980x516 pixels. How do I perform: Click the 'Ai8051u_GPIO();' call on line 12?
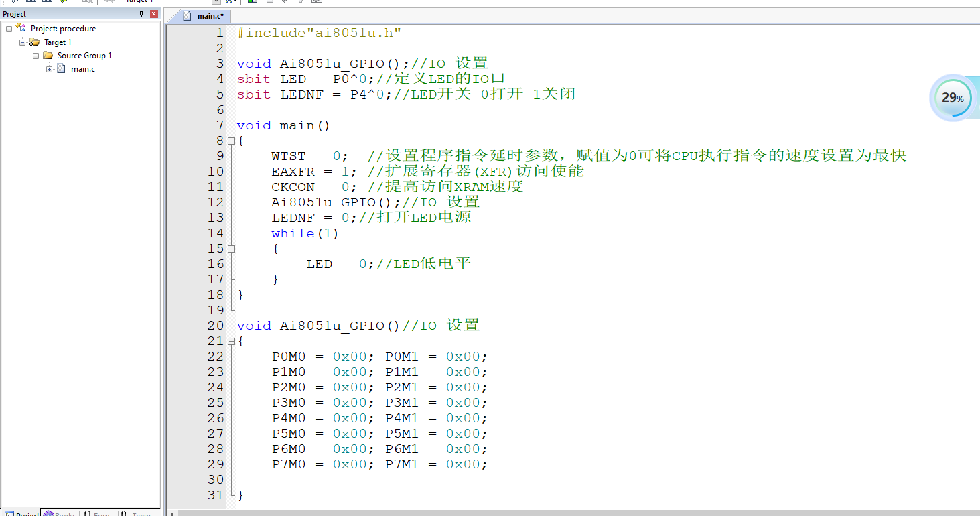(x=336, y=202)
